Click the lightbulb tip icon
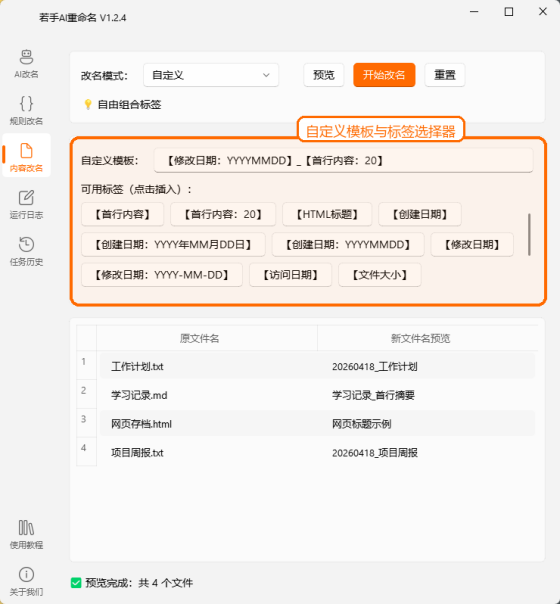 88,104
